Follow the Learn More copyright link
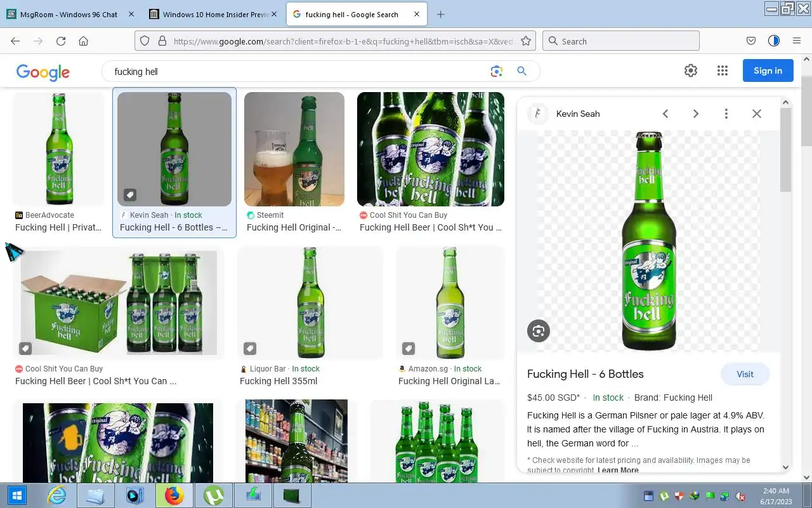Viewport: 812px width, 508px height. pos(618,471)
